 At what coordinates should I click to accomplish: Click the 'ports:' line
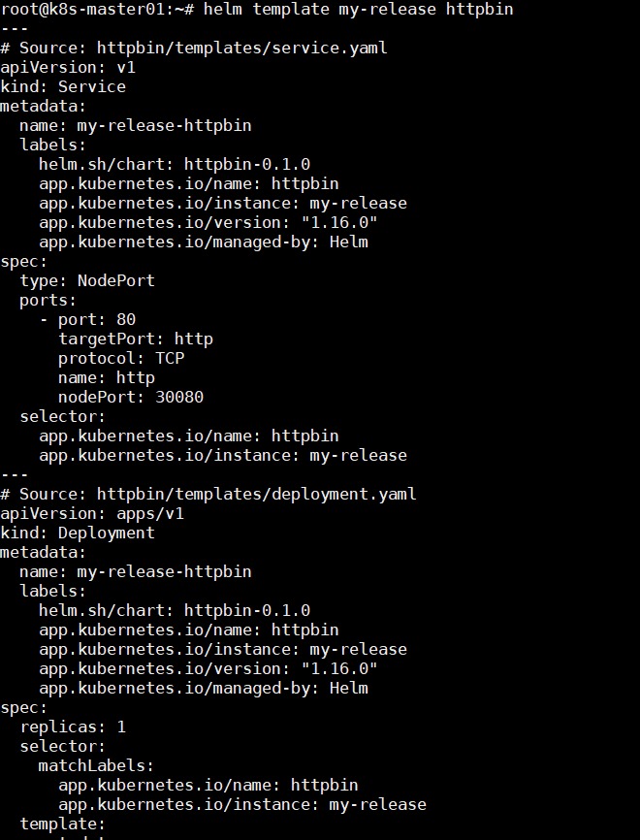click(48, 301)
